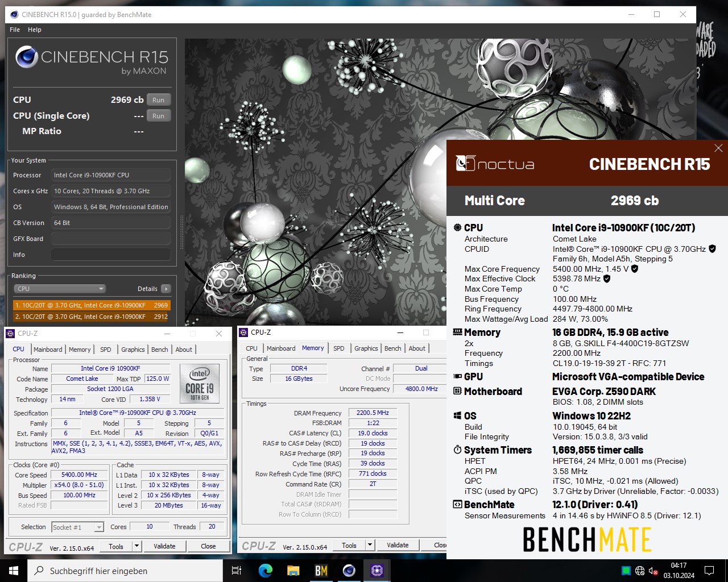Viewport: 728px width, 582px height.
Task: Click Tools button in left CPU-Z window
Action: click(x=116, y=546)
